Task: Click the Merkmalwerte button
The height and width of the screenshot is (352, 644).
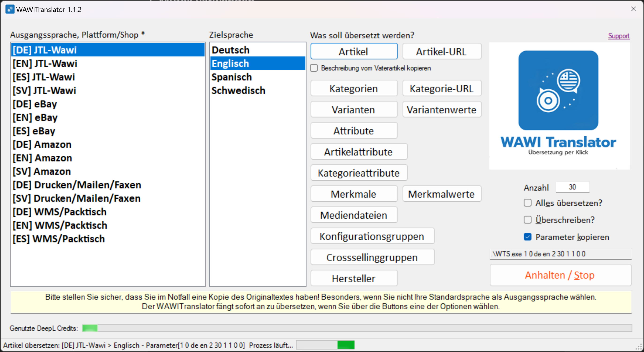Action: [442, 194]
